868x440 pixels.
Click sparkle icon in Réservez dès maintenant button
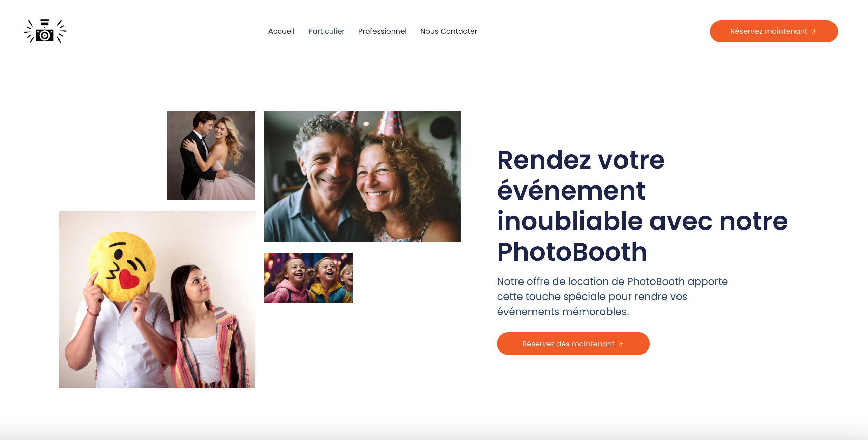point(620,344)
